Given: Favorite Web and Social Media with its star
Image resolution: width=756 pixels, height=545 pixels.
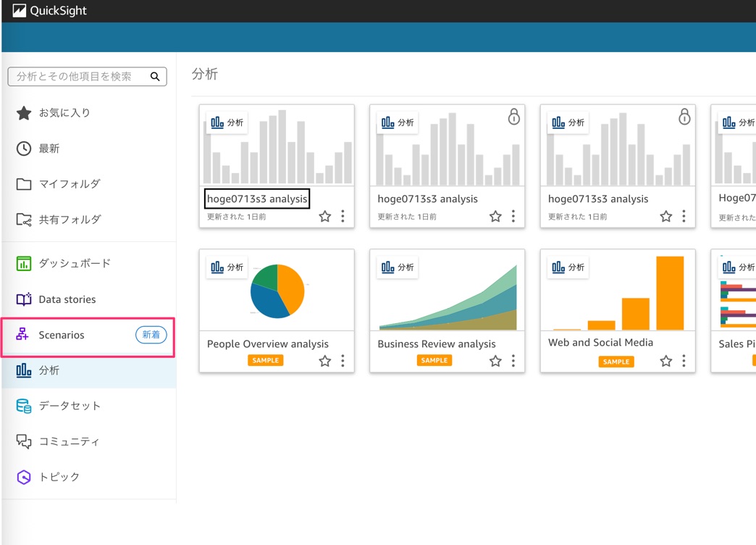Looking at the screenshot, I should (x=665, y=361).
